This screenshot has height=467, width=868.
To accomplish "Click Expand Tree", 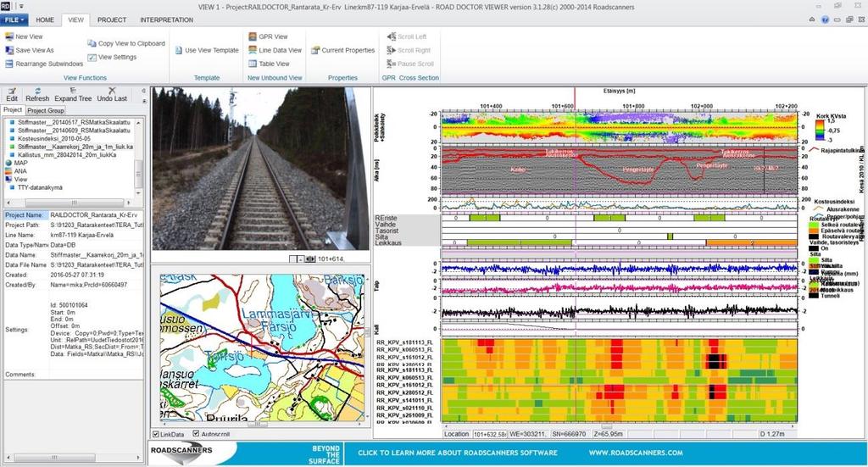I will (x=73, y=95).
